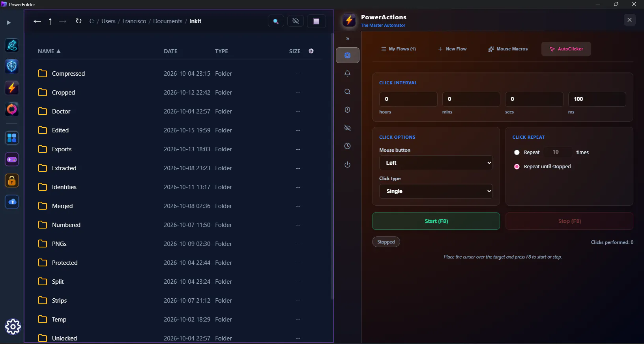Switch to the Mouse Macros tab
This screenshot has height=344, width=644.
click(508, 49)
